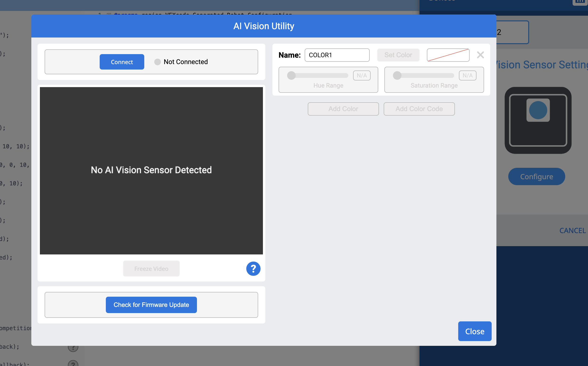
Task: Open the help question mark icon
Action: pyautogui.click(x=253, y=269)
